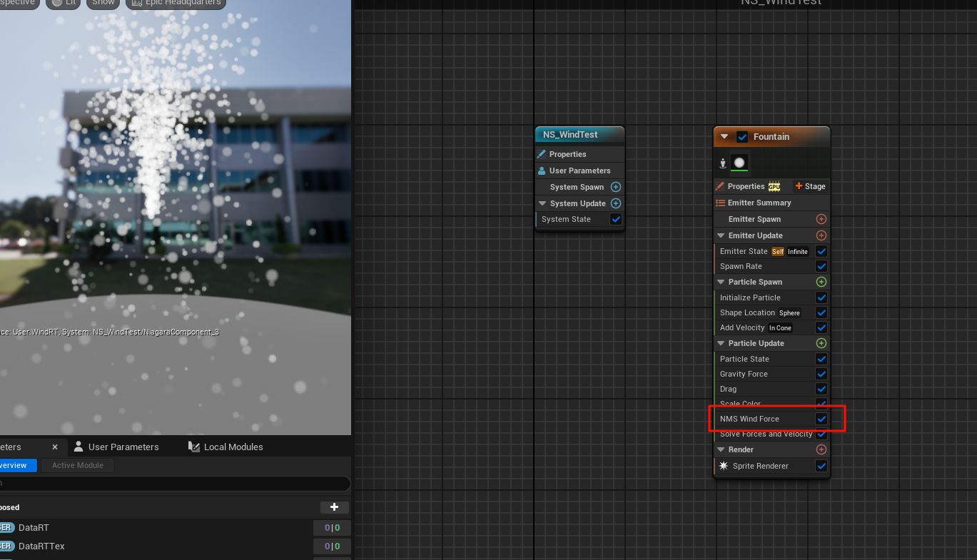
Task: Click the Stage button on Fountain
Action: [810, 186]
